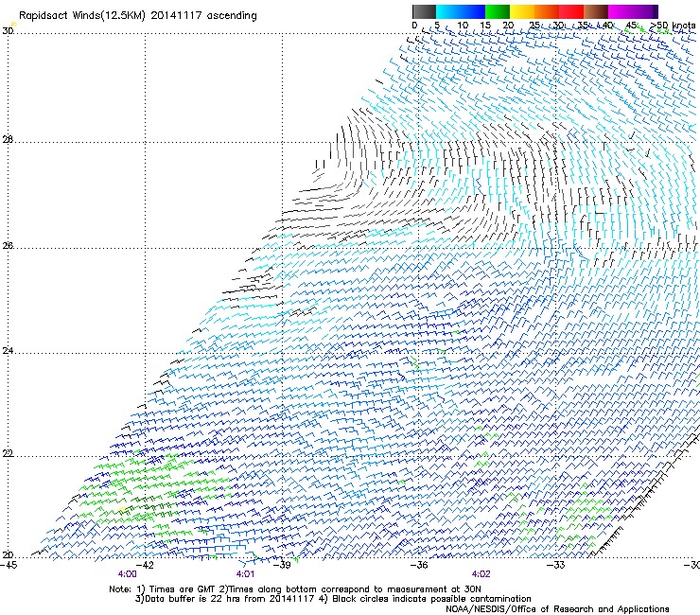The image size is (700, 615).
Task: Click the legend tick label 10
Action: pos(463,26)
